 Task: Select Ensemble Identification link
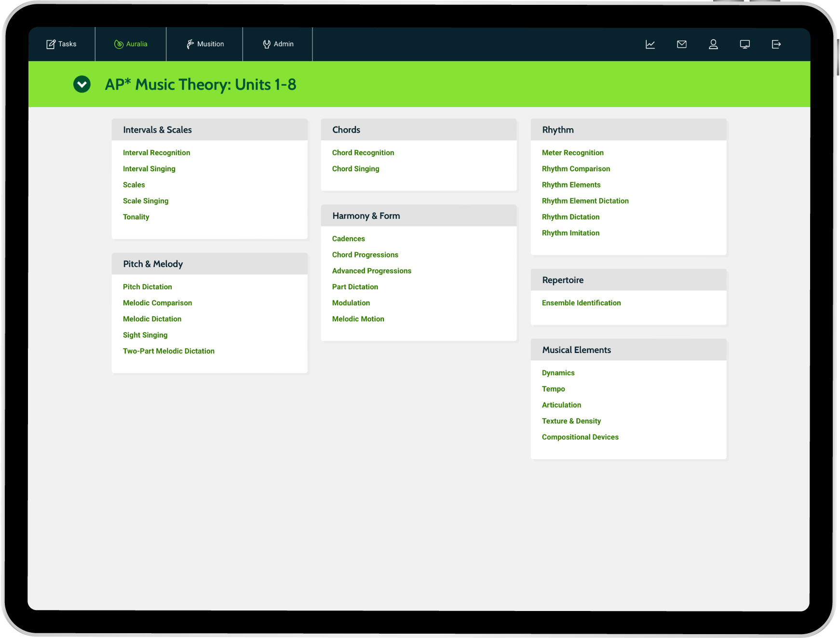click(x=581, y=303)
